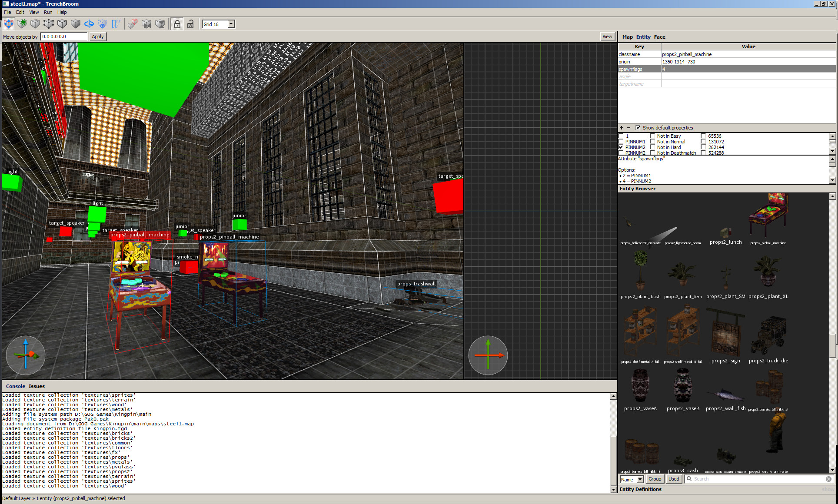Click the search magnifier icon
The image size is (838, 504).
pos(689,479)
